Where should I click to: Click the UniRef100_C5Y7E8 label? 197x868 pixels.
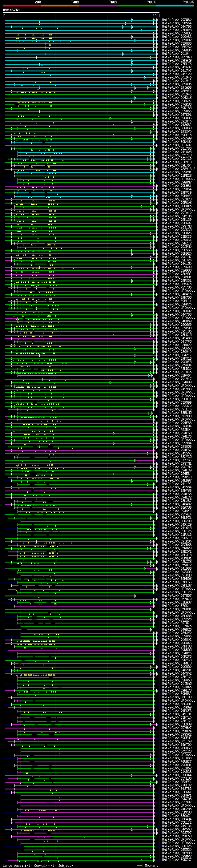click(x=176, y=155)
